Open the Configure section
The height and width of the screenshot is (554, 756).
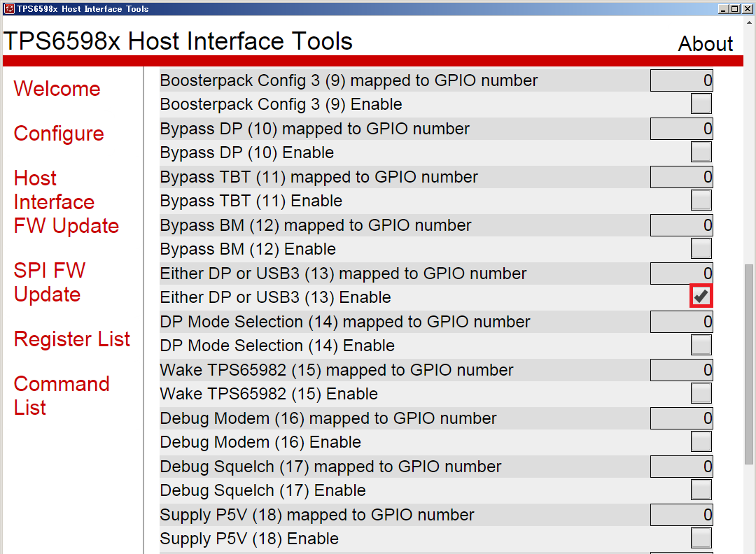[59, 134]
